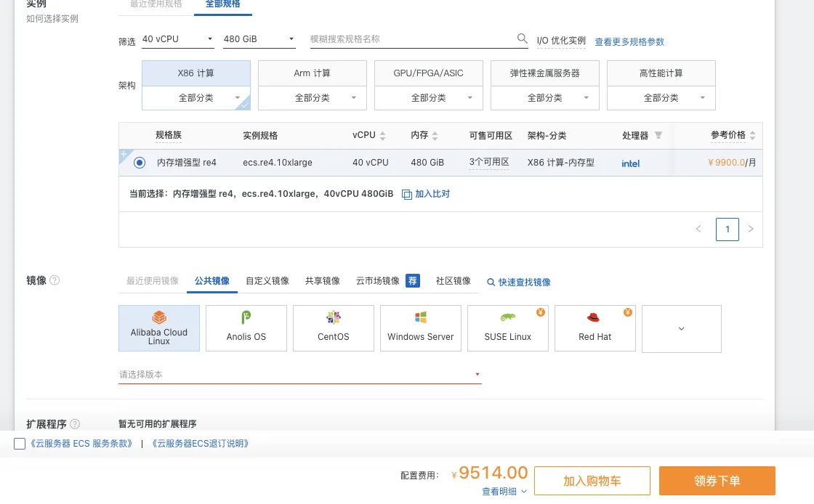
Task: Choose the Alibaba Cloud Linux image
Action: [x=159, y=328]
